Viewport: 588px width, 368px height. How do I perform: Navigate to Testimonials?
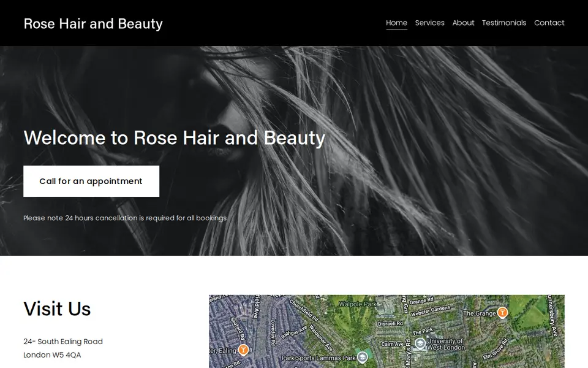tap(504, 23)
